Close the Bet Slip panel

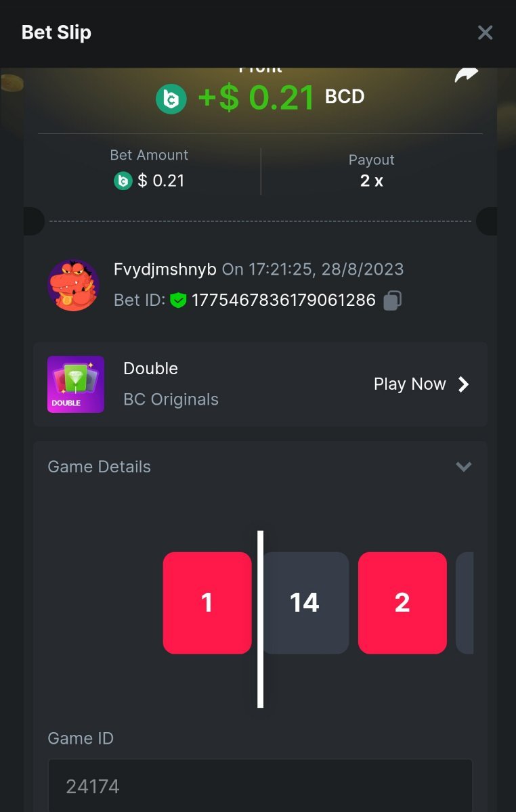(x=485, y=32)
